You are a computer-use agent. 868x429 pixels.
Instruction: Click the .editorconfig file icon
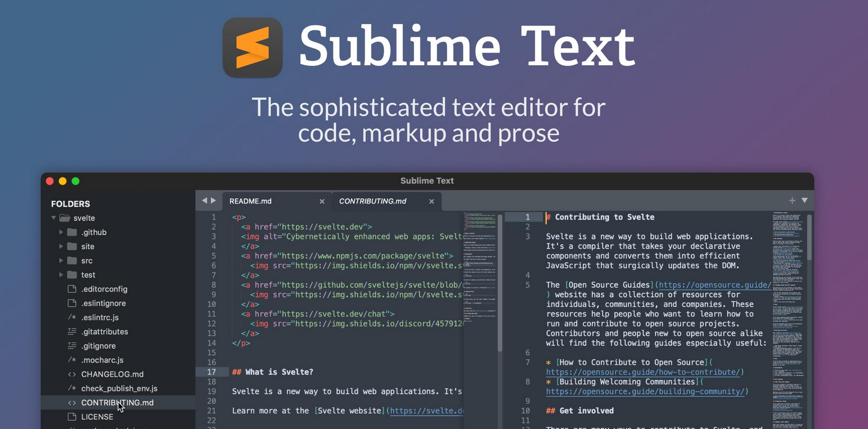[72, 289]
